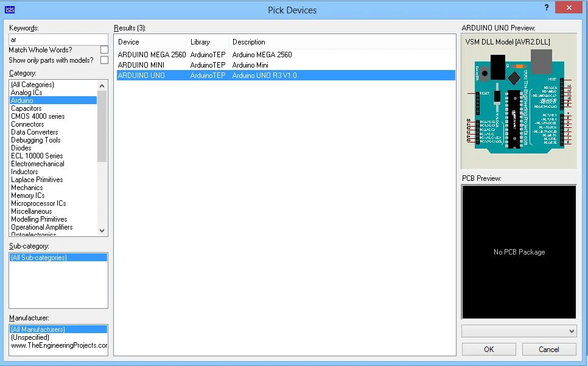Viewport: 588px width, 366px height.
Task: Click the Arduino UNO board preview image
Action: tap(519, 101)
